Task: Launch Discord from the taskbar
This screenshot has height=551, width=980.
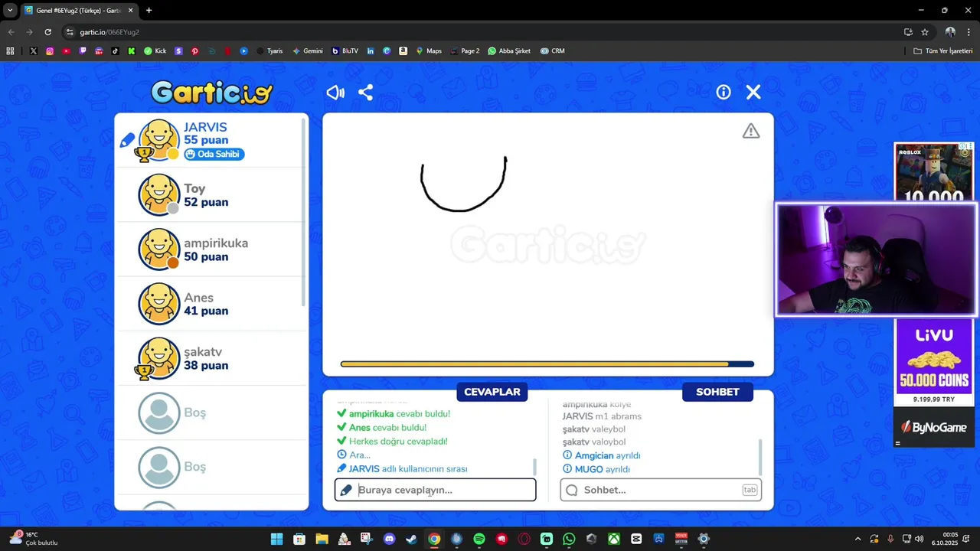Action: click(389, 539)
